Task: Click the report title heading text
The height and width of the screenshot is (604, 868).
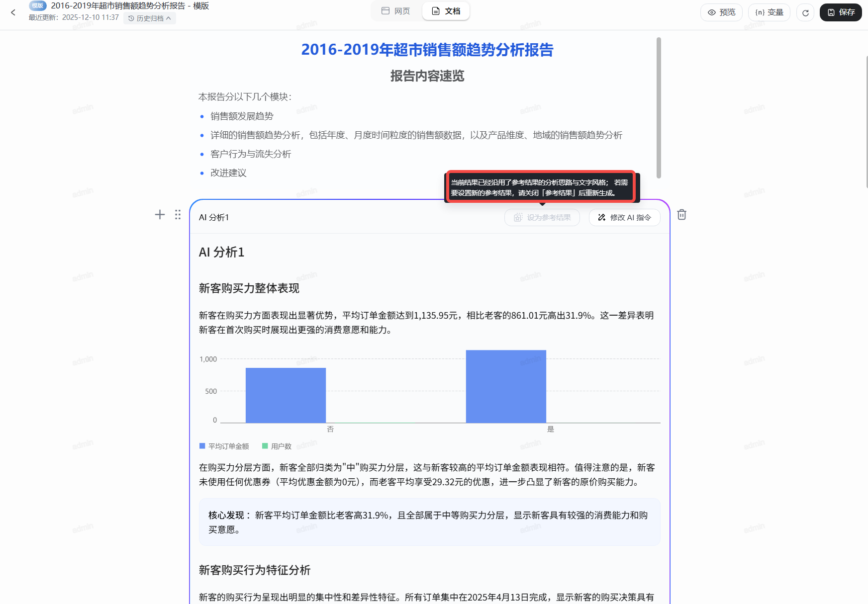Action: point(427,50)
